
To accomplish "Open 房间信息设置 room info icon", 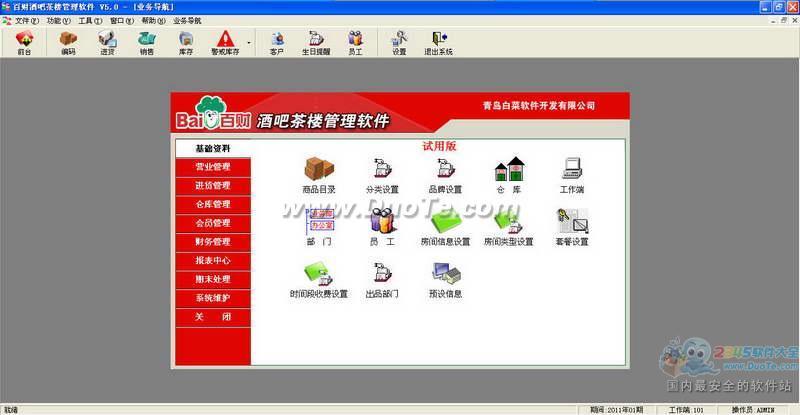I will point(445,227).
